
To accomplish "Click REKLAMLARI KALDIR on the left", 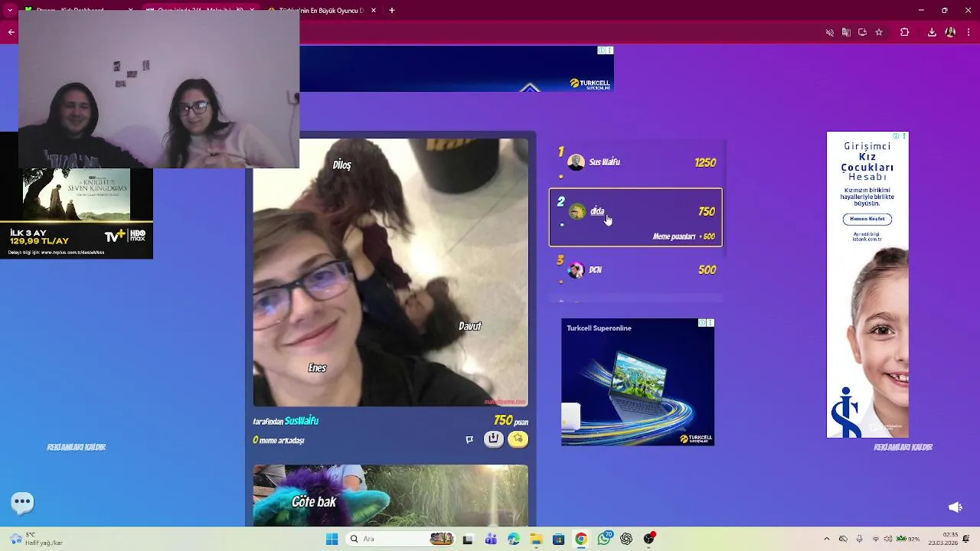I will (x=77, y=447).
